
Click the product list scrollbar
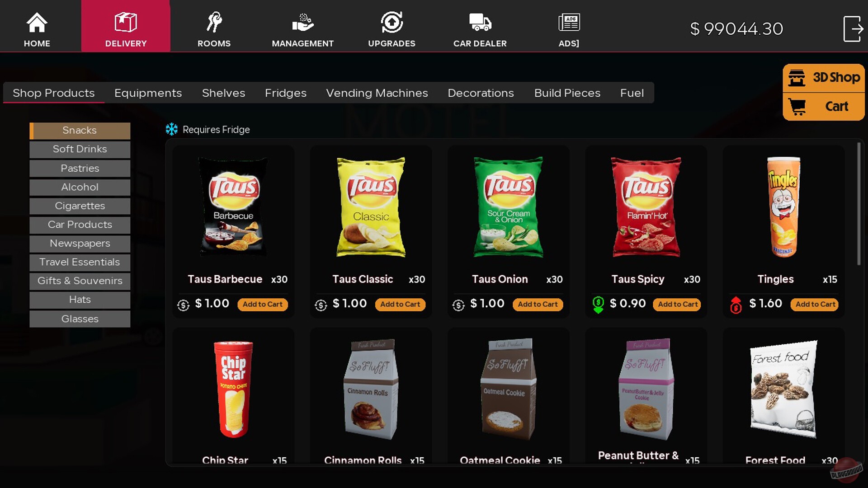(x=859, y=204)
